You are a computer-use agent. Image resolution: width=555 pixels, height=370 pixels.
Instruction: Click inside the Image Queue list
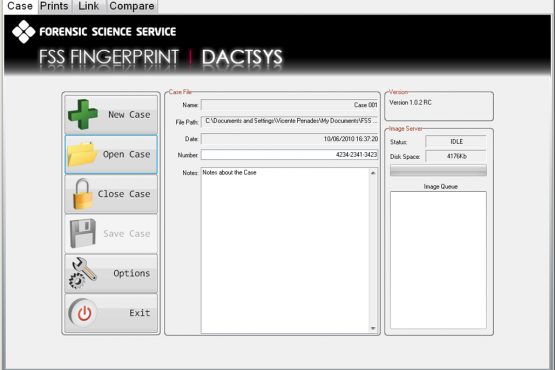pyautogui.click(x=438, y=260)
